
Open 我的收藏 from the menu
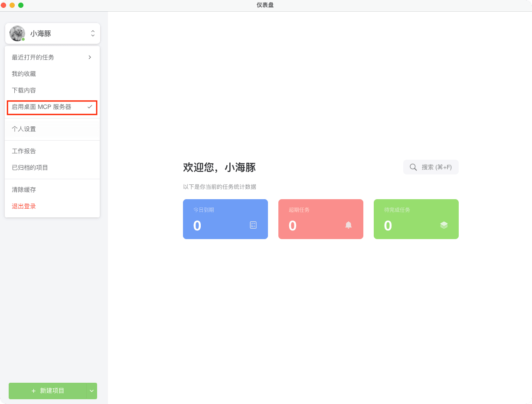tap(24, 74)
